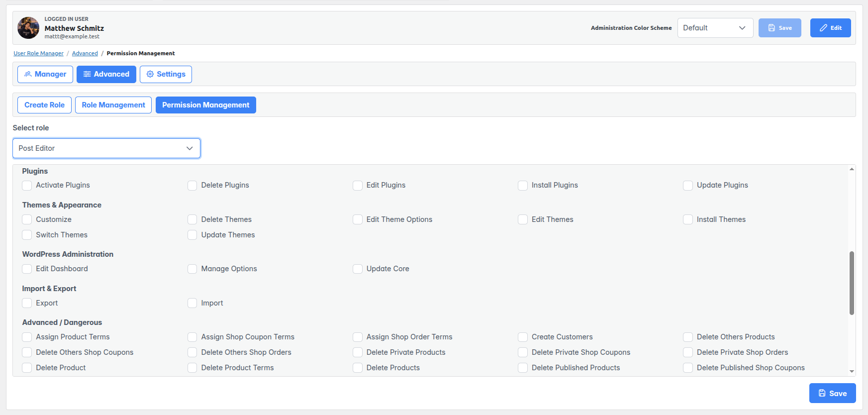
Task: Toggle the Edit Theme Options checkbox
Action: click(x=358, y=219)
